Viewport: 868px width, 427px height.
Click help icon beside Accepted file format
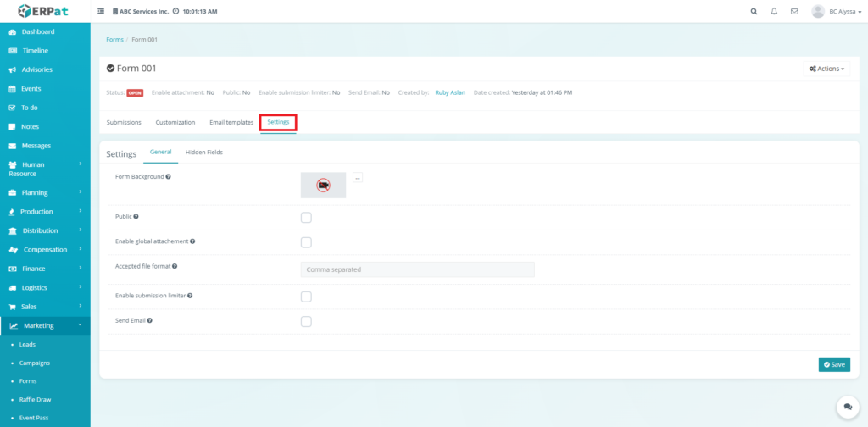pyautogui.click(x=175, y=266)
